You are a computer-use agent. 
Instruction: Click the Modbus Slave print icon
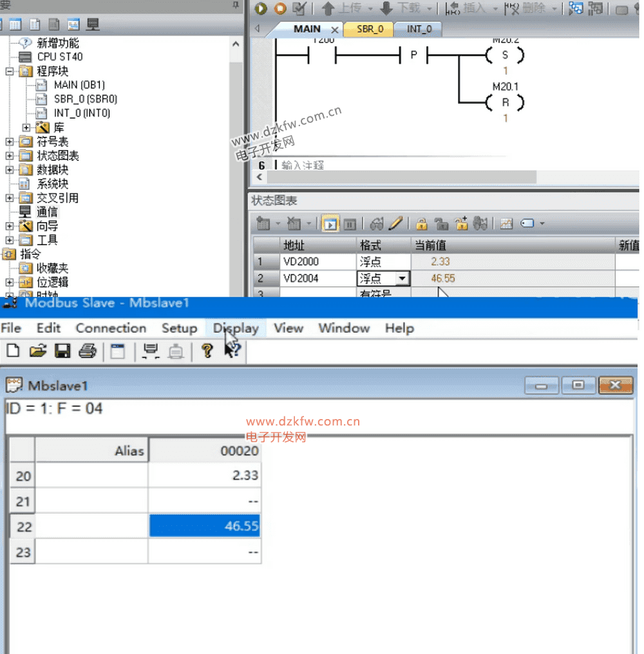(x=87, y=351)
